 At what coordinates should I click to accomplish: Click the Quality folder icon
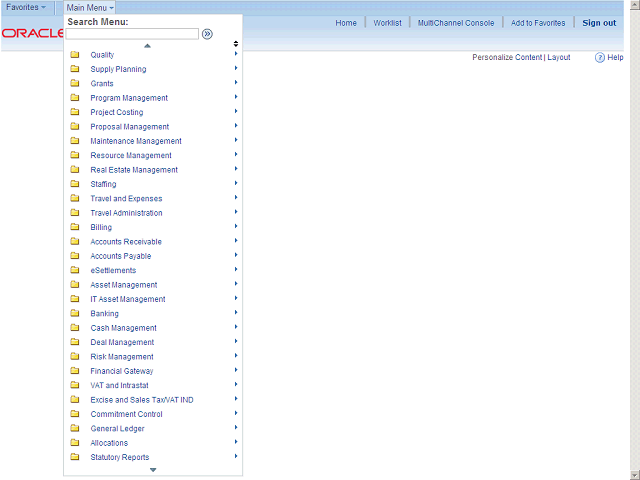pyautogui.click(x=75, y=54)
